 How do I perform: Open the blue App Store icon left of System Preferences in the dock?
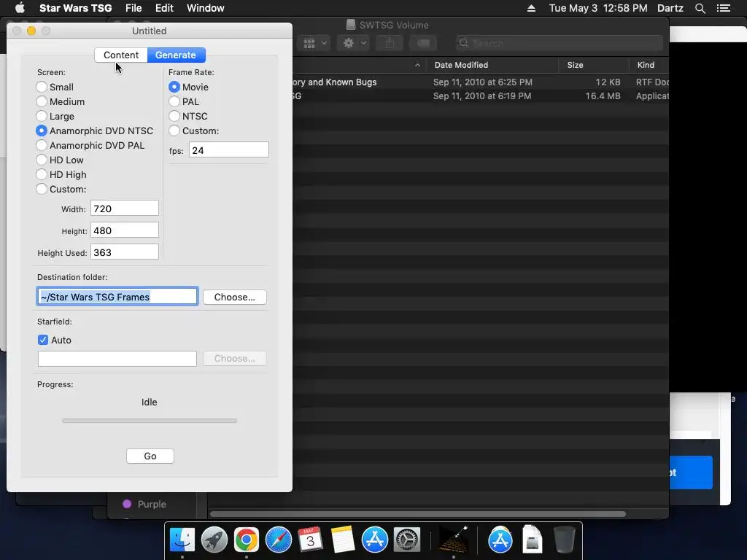tap(374, 540)
